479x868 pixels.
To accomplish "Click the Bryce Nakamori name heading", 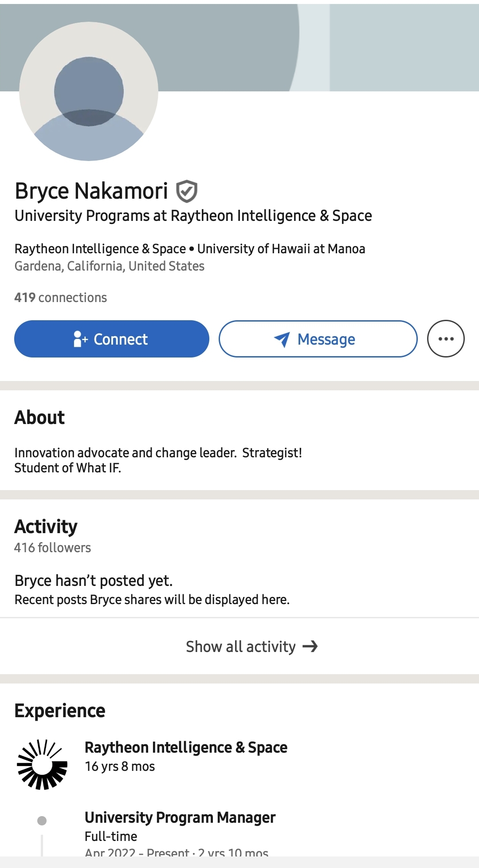I will pyautogui.click(x=91, y=191).
